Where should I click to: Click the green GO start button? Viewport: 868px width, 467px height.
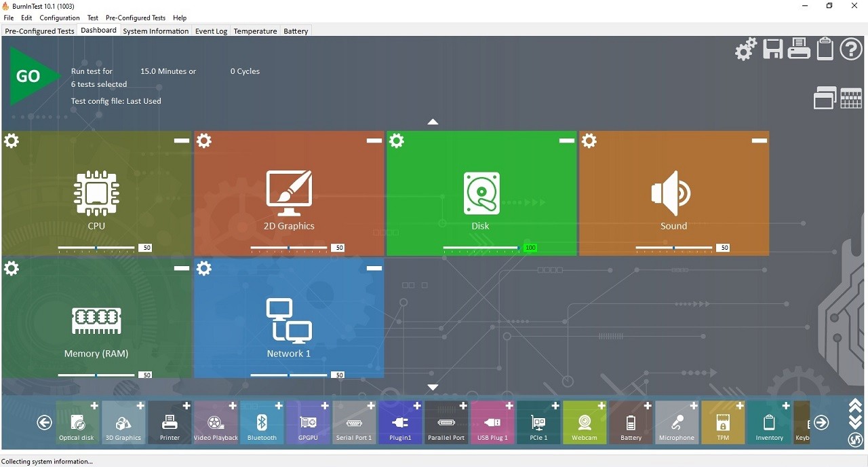click(32, 76)
